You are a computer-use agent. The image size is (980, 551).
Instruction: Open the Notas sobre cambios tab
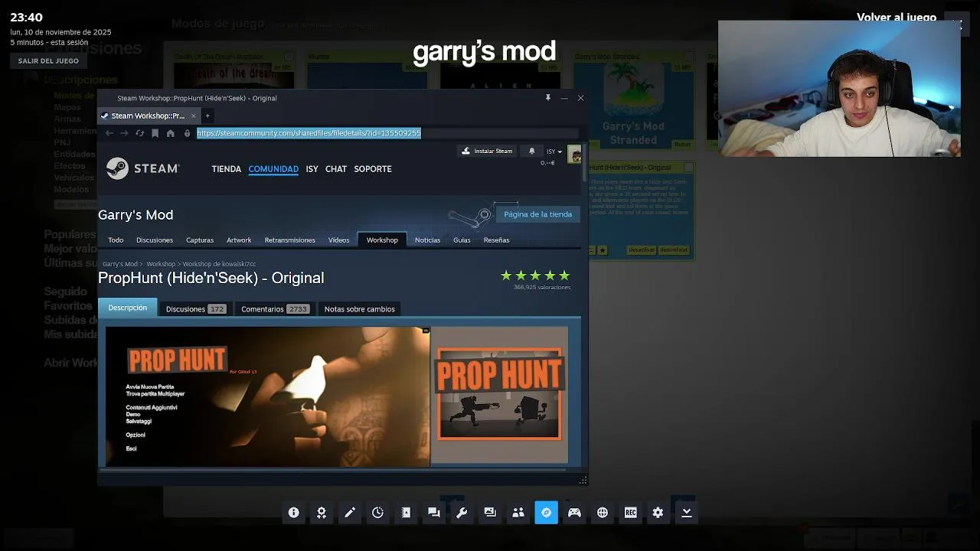[x=360, y=309]
